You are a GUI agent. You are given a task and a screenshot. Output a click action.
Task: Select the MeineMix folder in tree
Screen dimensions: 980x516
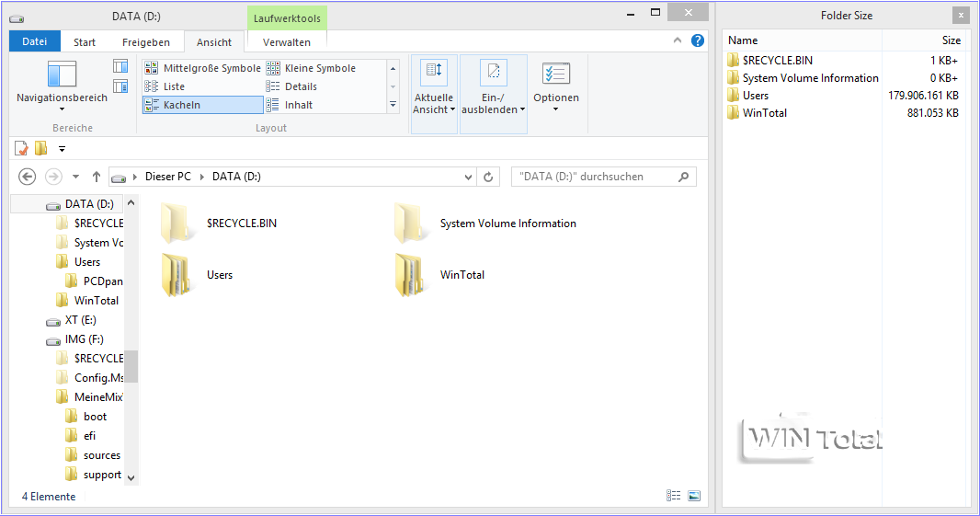click(98, 397)
